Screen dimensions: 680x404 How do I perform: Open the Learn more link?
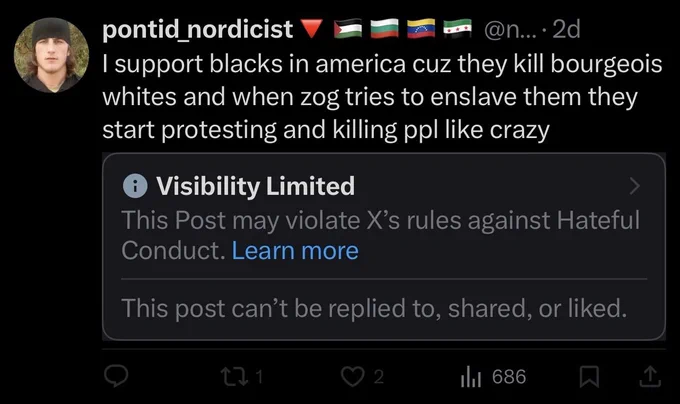click(x=294, y=250)
